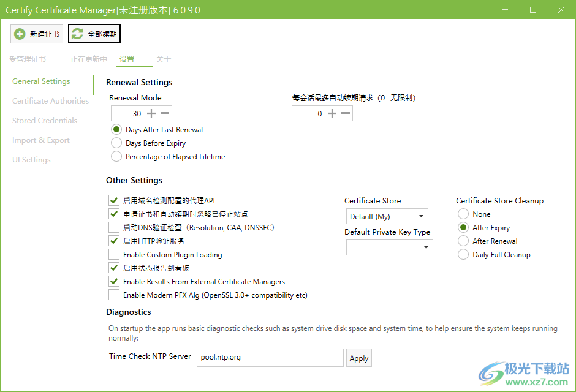Select After Expiry cleanup option
Screen dimensions: 576x392
(x=463, y=228)
